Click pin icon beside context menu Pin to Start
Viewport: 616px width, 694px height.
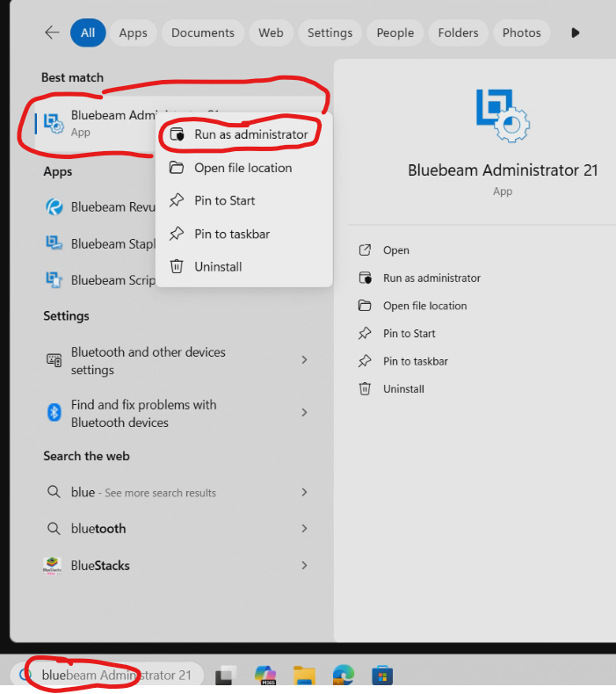pyautogui.click(x=177, y=200)
